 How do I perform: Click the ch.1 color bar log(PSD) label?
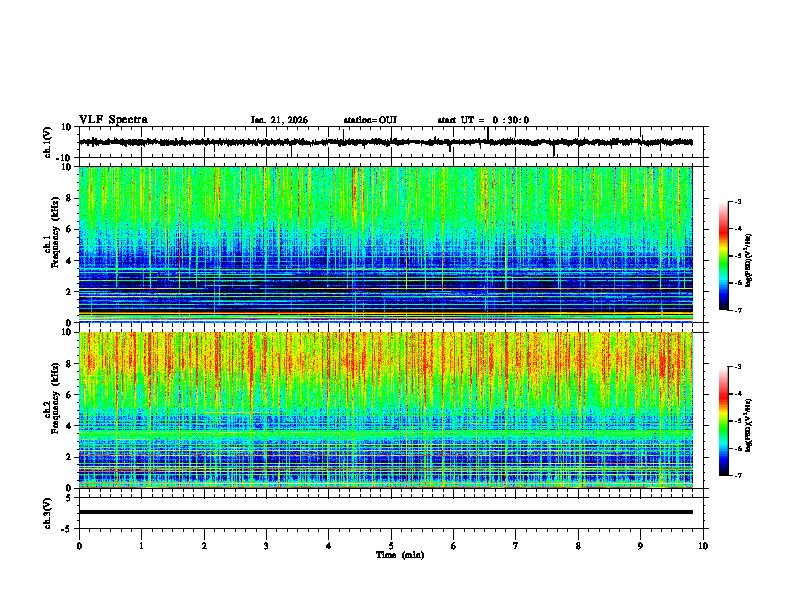(749, 261)
